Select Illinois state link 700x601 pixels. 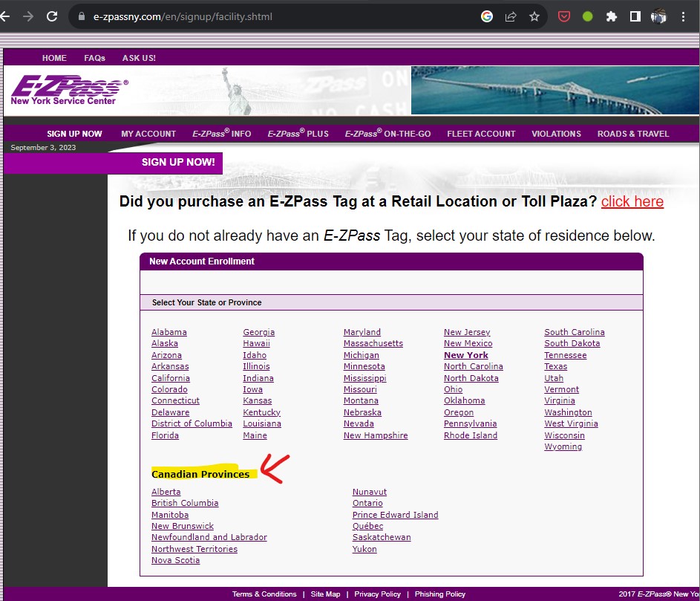pos(256,366)
